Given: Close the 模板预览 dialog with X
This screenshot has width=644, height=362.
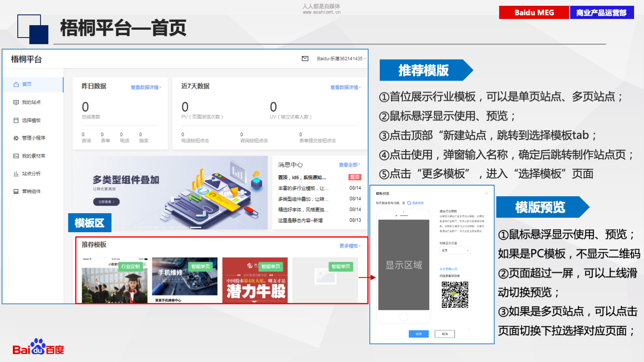Looking at the screenshot, I should 486,193.
